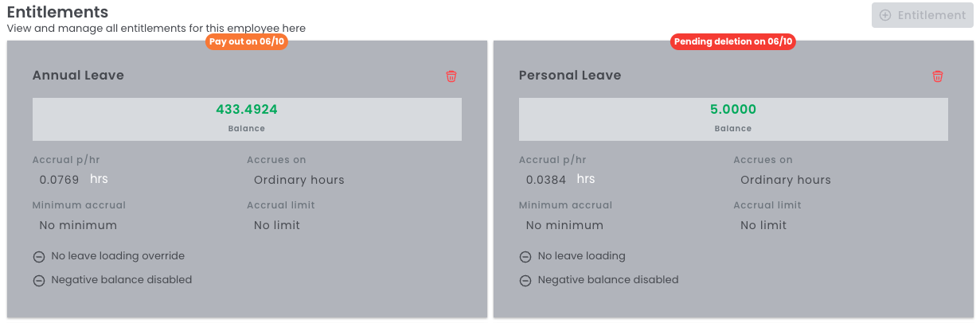Click the plus Entitlement button
Image resolution: width=980 pixels, height=323 pixels.
point(923,15)
